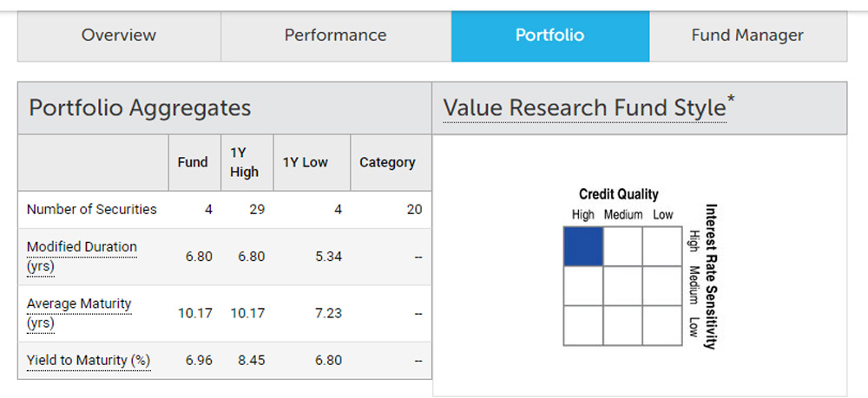Viewport: 868px width, 398px height.
Task: Click the 1Y High column header
Action: [244, 162]
